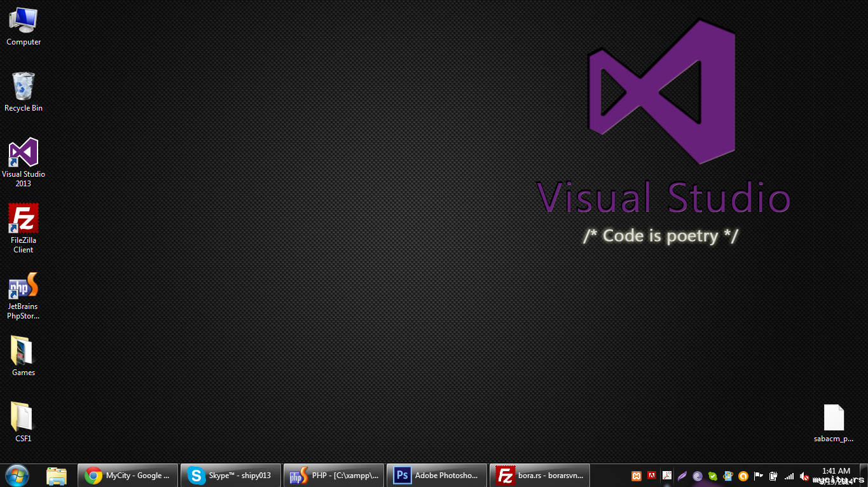868x487 pixels.
Task: Switch to MyCity Google Chrome window
Action: tap(128, 476)
